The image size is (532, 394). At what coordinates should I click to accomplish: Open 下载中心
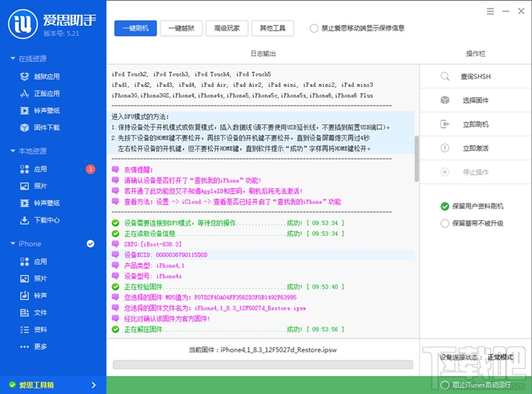40,220
